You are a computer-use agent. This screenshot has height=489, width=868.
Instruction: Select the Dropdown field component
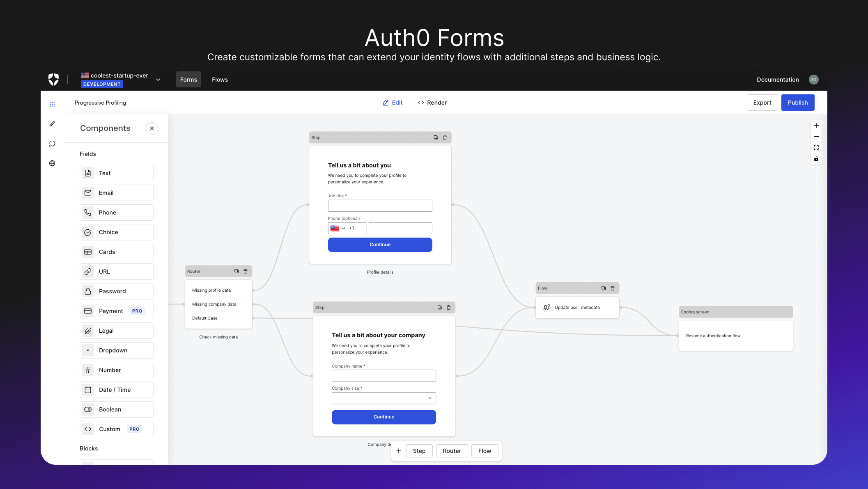pos(117,350)
